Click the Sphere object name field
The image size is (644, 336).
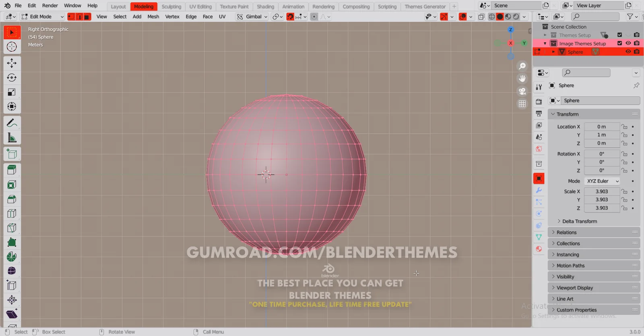click(600, 101)
